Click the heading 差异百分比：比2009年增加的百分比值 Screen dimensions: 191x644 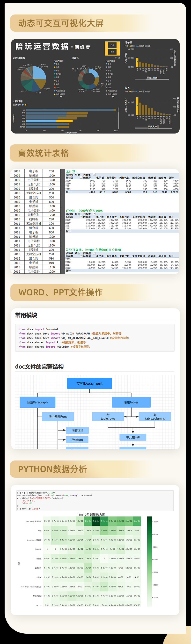click(x=93, y=250)
